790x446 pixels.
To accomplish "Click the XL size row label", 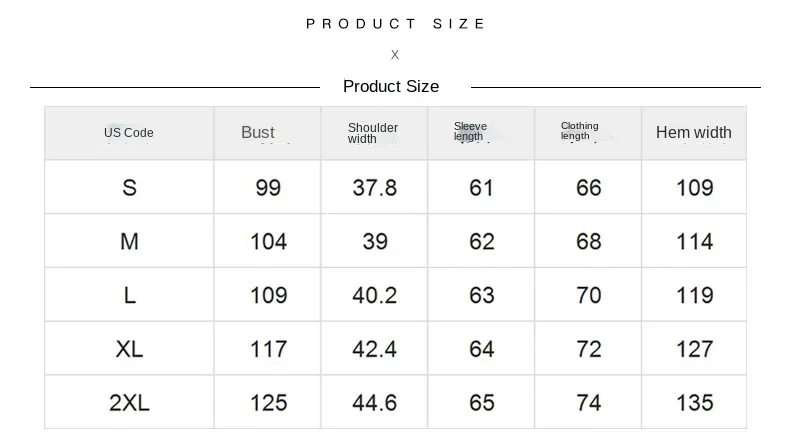I will 129,349.
